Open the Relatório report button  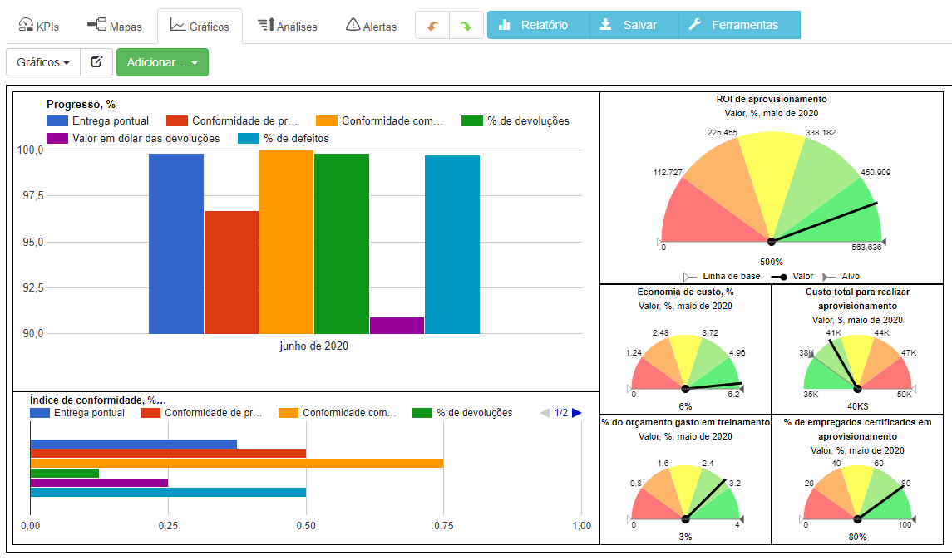[537, 25]
